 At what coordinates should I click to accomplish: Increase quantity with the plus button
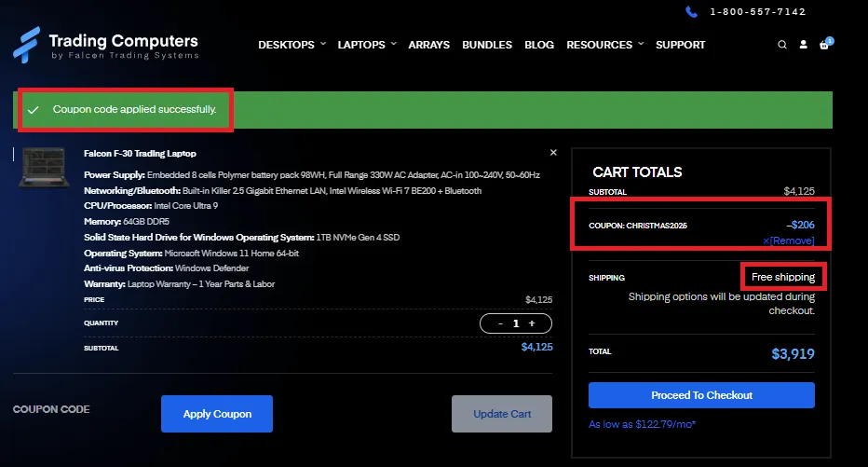point(532,323)
